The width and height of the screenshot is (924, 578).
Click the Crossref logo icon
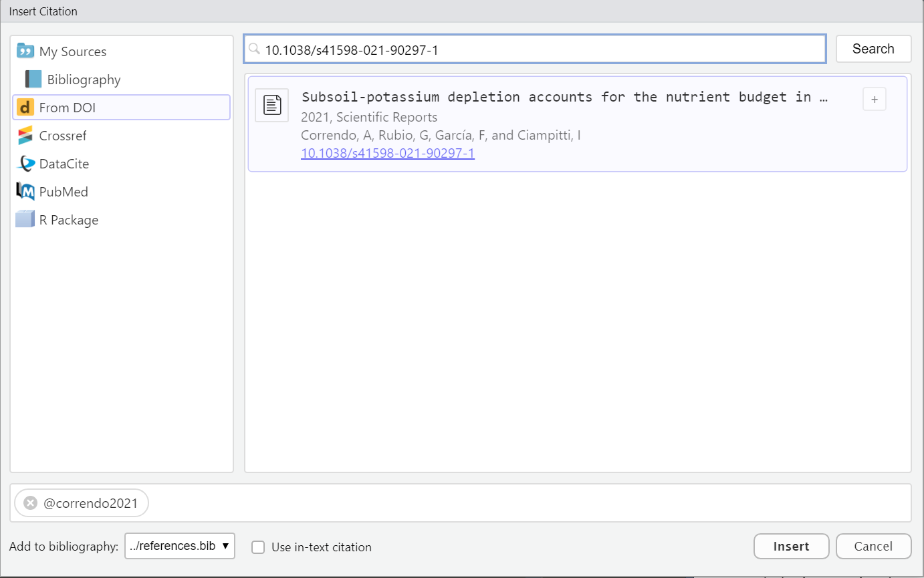pos(25,136)
